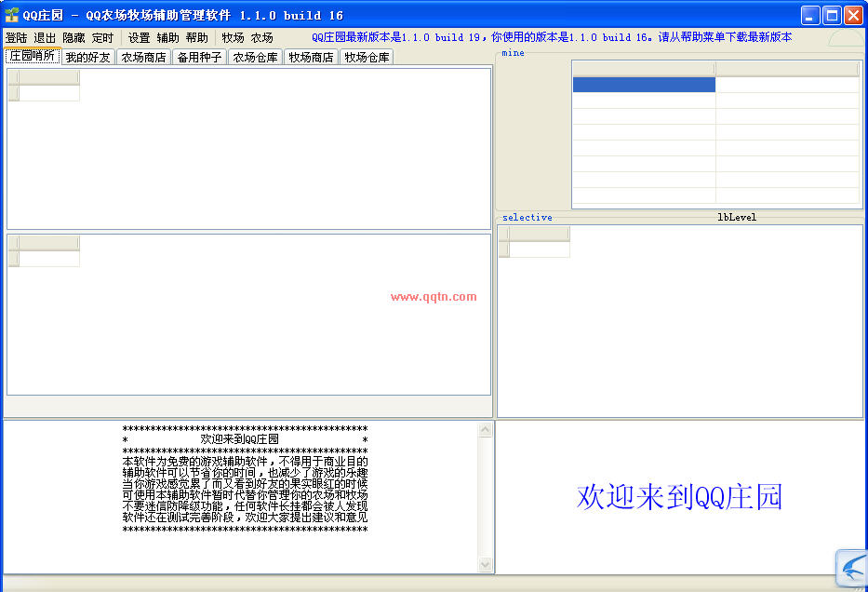Image resolution: width=868 pixels, height=592 pixels.
Task: Click the log scrollbar down arrow
Action: [485, 564]
